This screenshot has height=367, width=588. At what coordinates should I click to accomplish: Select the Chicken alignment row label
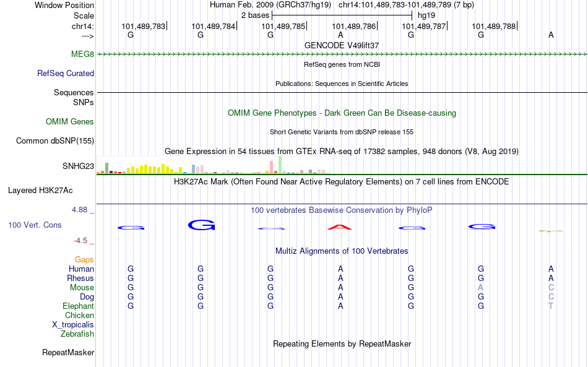coord(79,316)
